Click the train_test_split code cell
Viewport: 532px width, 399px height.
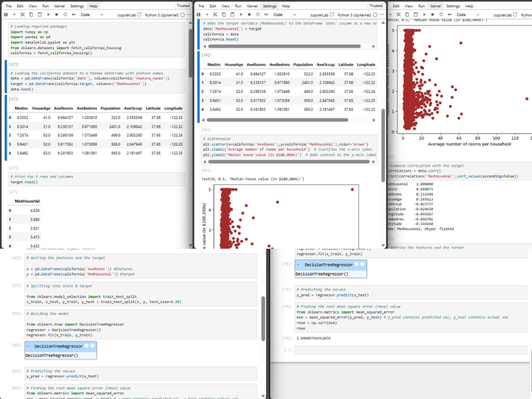point(141,294)
